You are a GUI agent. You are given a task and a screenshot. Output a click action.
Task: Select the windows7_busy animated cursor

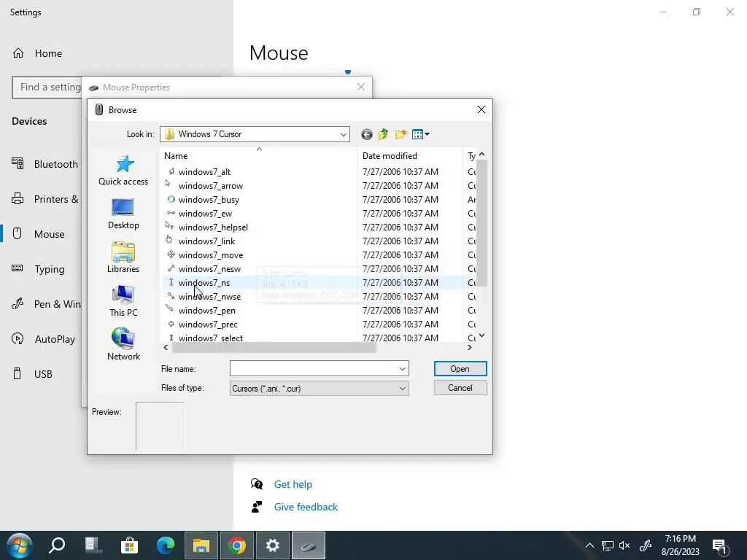click(209, 200)
